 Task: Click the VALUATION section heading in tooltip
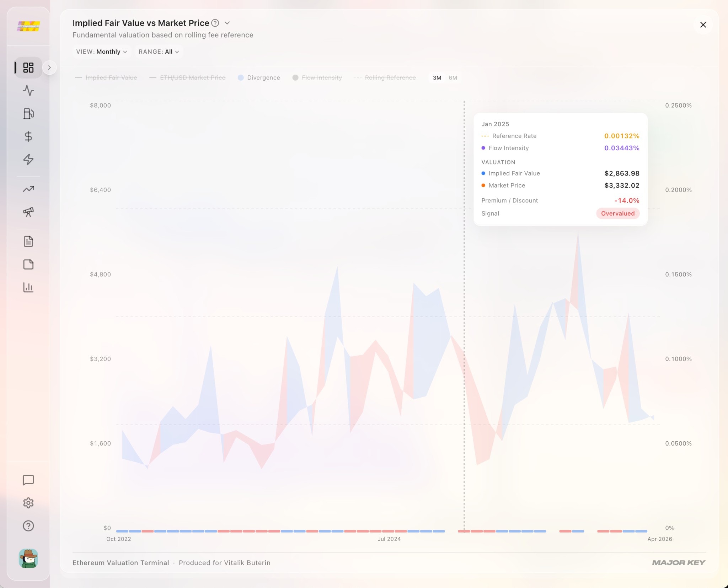click(x=498, y=162)
